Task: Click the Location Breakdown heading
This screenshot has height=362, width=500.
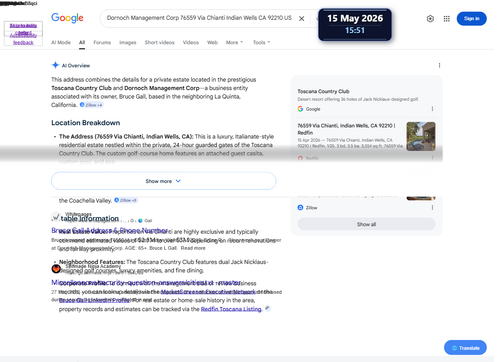Action: tap(86, 123)
